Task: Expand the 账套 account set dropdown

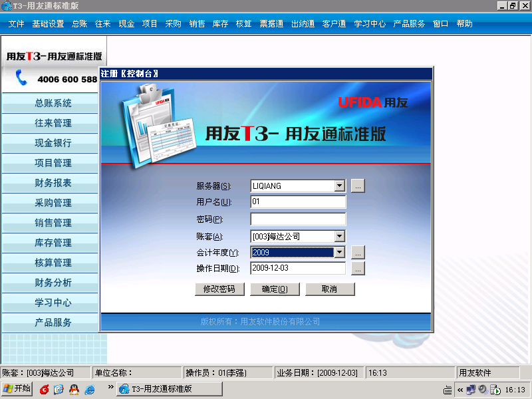Action: click(x=339, y=236)
